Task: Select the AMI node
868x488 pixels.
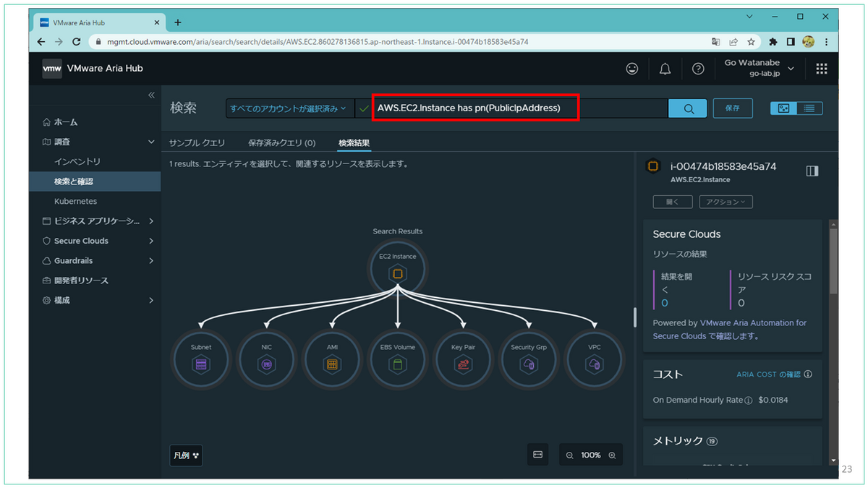Action: 332,359
